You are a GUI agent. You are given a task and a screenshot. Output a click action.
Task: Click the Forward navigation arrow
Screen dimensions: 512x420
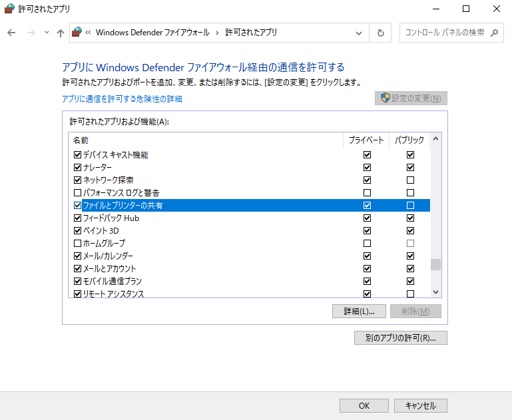(x=31, y=33)
